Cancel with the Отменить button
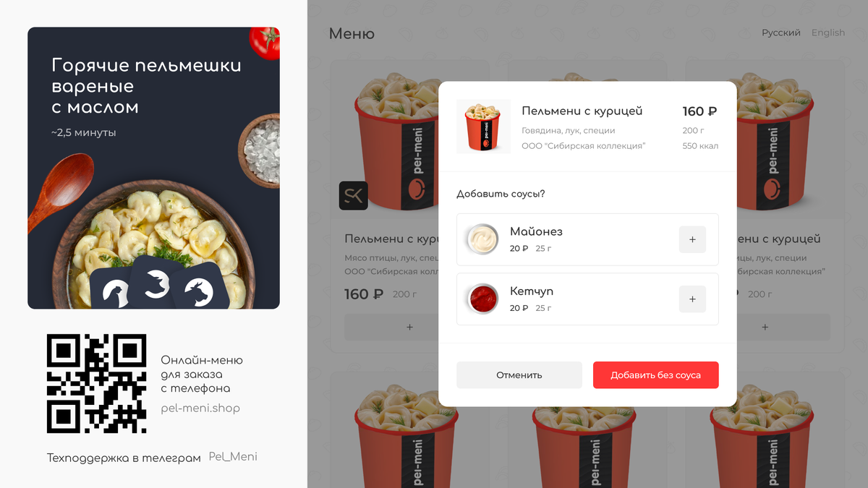 click(519, 375)
